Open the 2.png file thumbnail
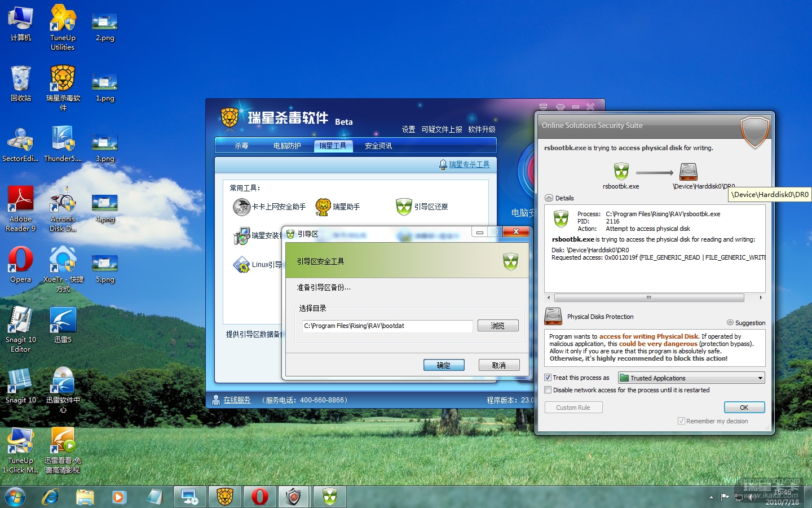Viewport: 812px width, 508px height. [x=105, y=27]
